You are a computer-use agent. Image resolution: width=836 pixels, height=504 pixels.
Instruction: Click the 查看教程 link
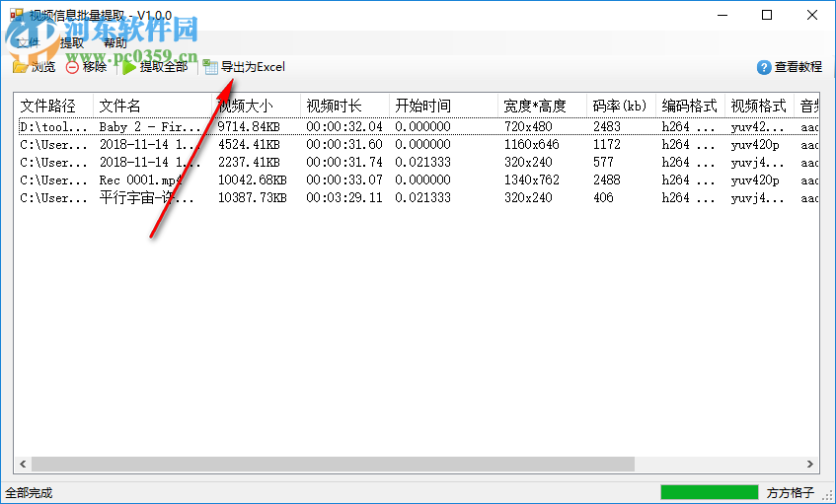798,67
